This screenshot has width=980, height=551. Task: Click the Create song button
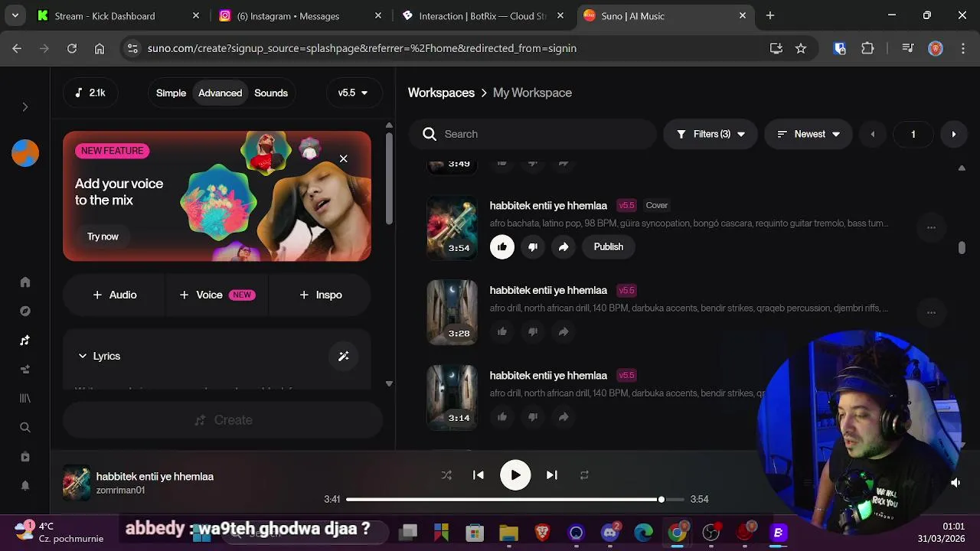tap(223, 420)
